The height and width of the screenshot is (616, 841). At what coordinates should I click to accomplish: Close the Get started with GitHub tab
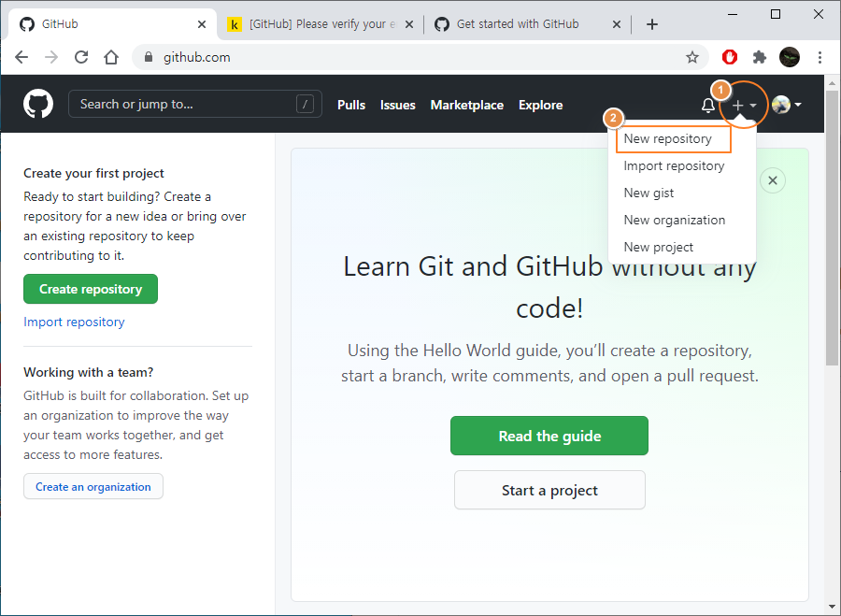[x=617, y=24]
